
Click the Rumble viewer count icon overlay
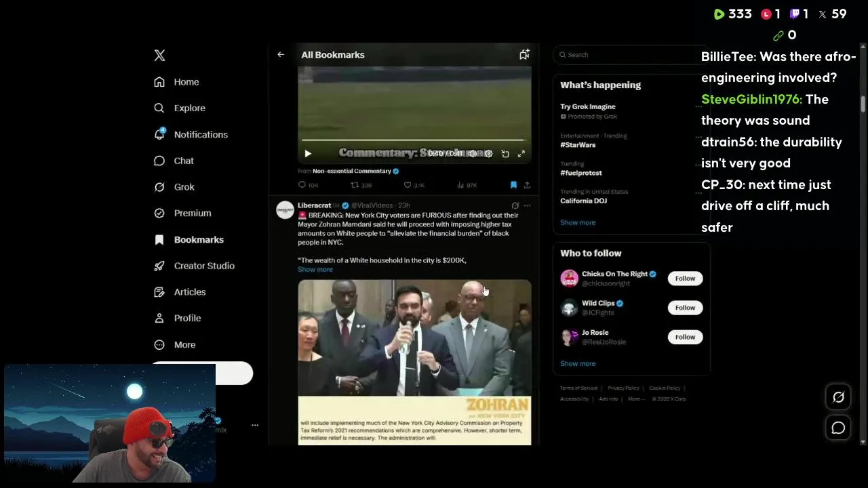[x=719, y=14]
